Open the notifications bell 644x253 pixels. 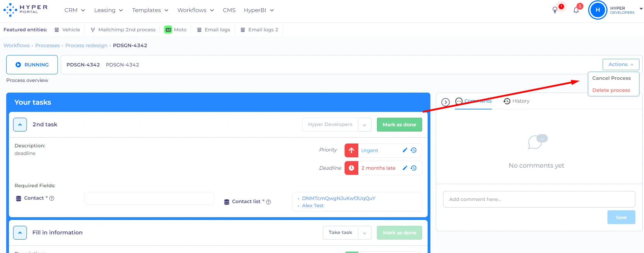[x=576, y=10]
